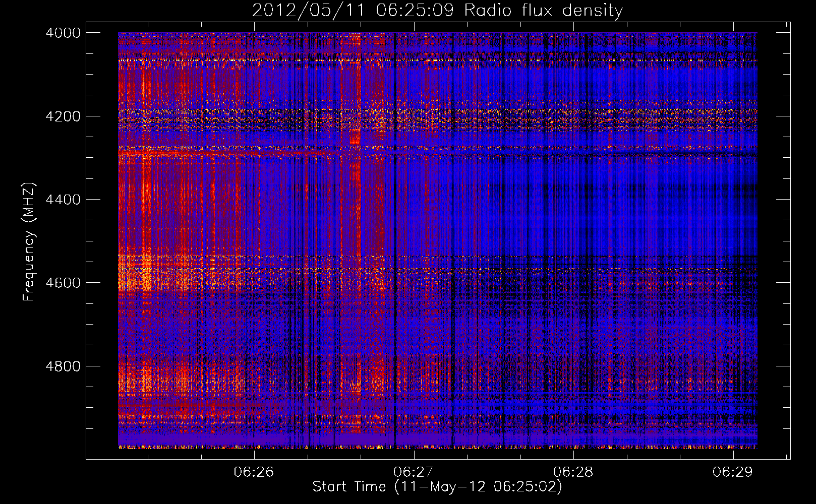Click the plot title "2012/05/11 06:25:09 Radio flux density"
The image size is (816, 504).
(x=437, y=11)
